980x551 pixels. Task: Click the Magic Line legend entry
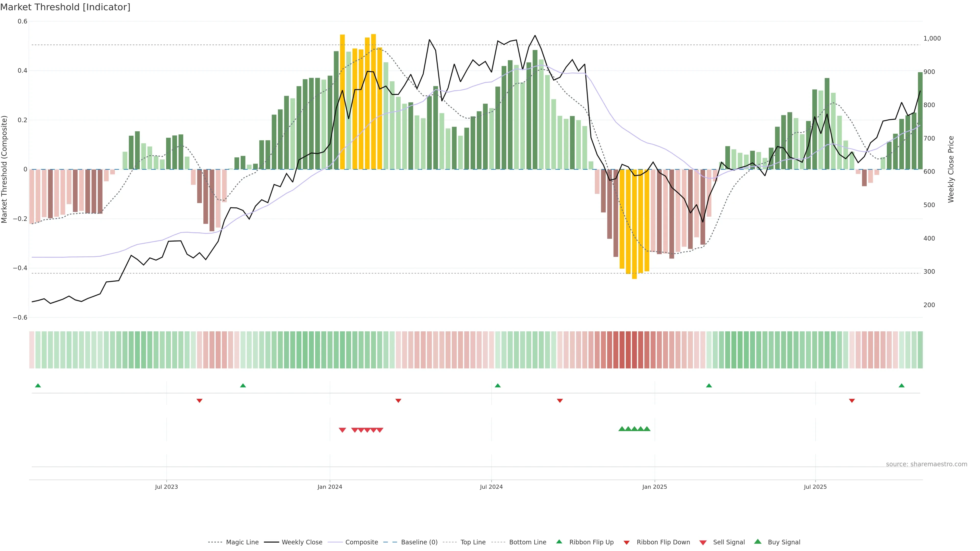coord(242,542)
